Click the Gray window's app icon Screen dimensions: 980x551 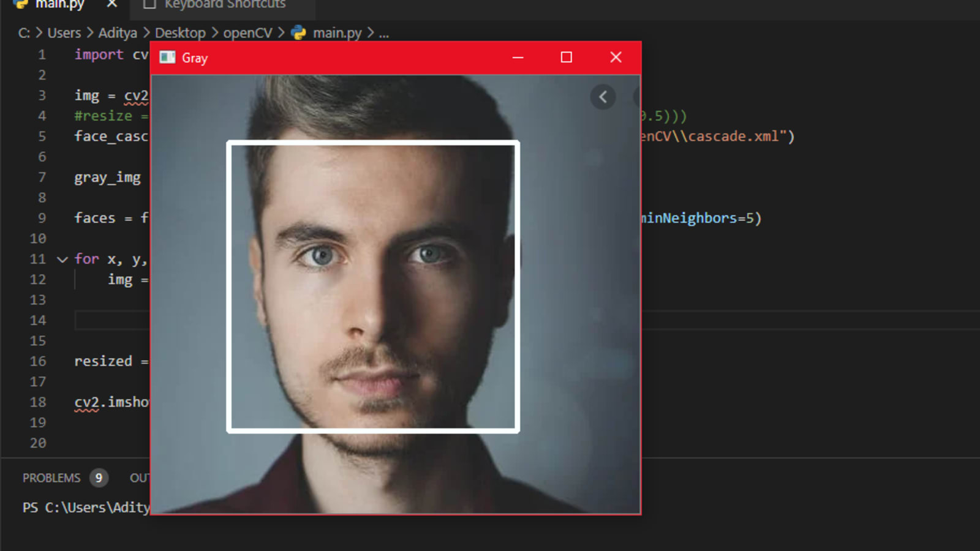[x=167, y=58]
